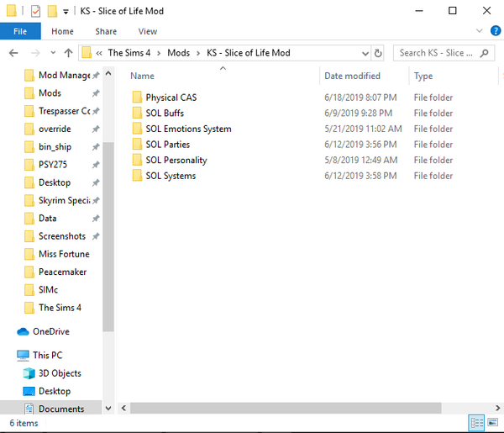
Task: Sort by the Type column header
Action: [423, 76]
